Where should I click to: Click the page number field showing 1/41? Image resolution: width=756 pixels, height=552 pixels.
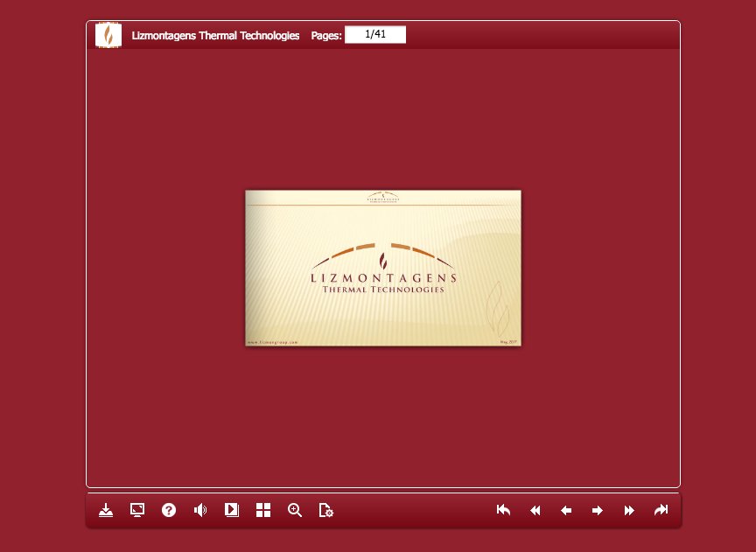[x=375, y=34]
